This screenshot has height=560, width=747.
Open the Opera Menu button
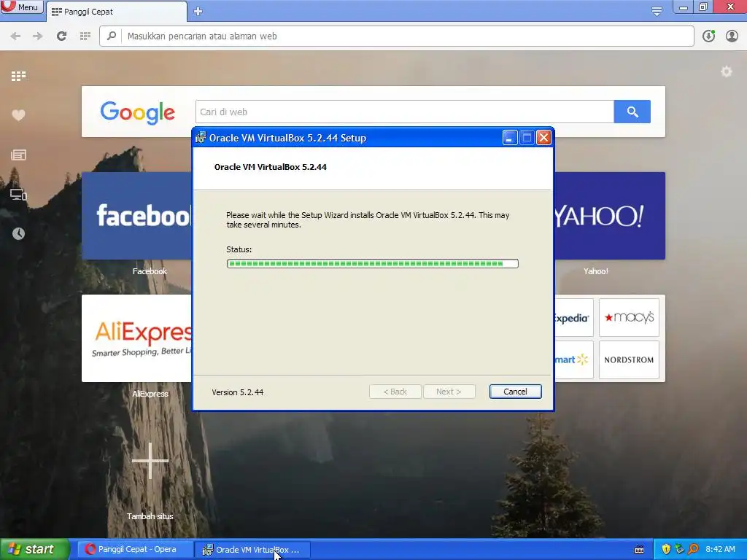pyautogui.click(x=21, y=7)
